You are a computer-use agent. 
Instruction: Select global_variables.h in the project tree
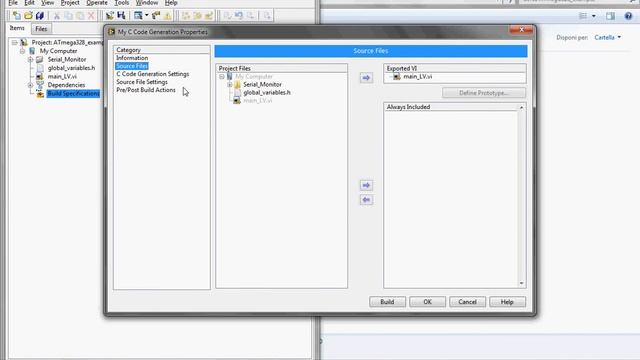pyautogui.click(x=71, y=68)
